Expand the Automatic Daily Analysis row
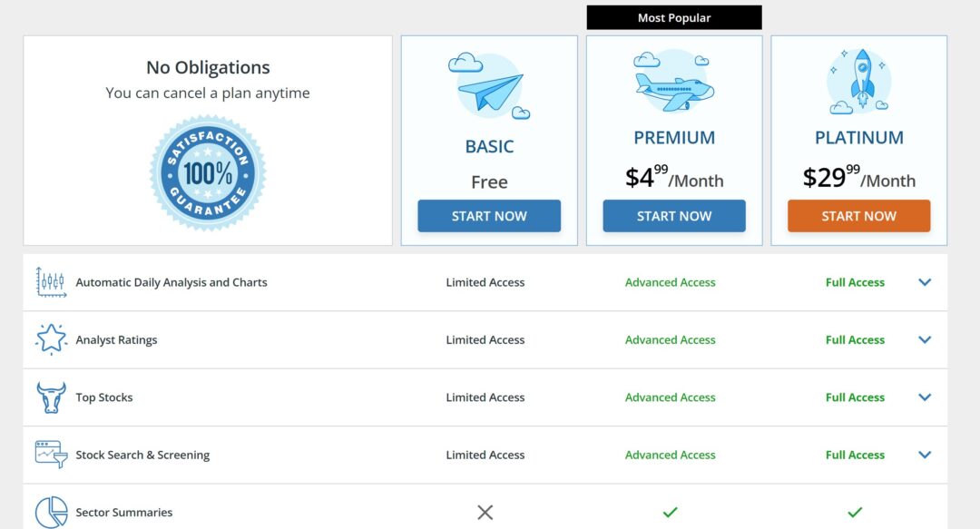The height and width of the screenshot is (529, 980). click(925, 282)
